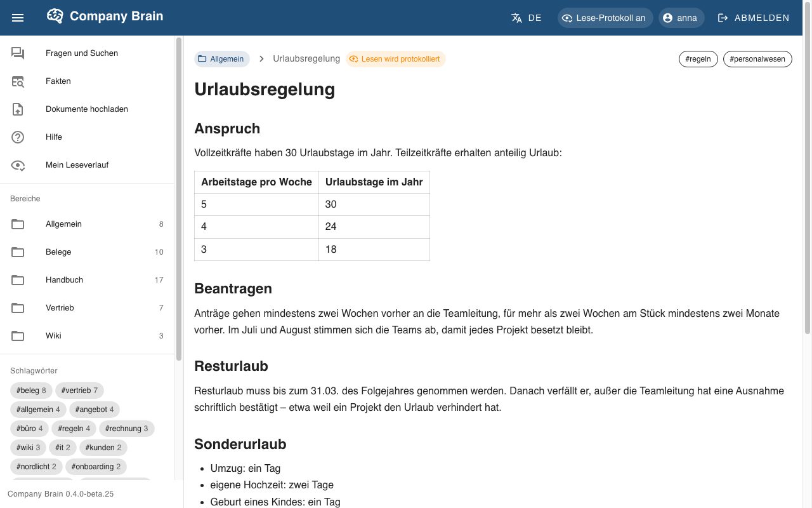This screenshot has width=812, height=508.
Task: Filter by the #allgemein keyword chip
Action: click(38, 410)
